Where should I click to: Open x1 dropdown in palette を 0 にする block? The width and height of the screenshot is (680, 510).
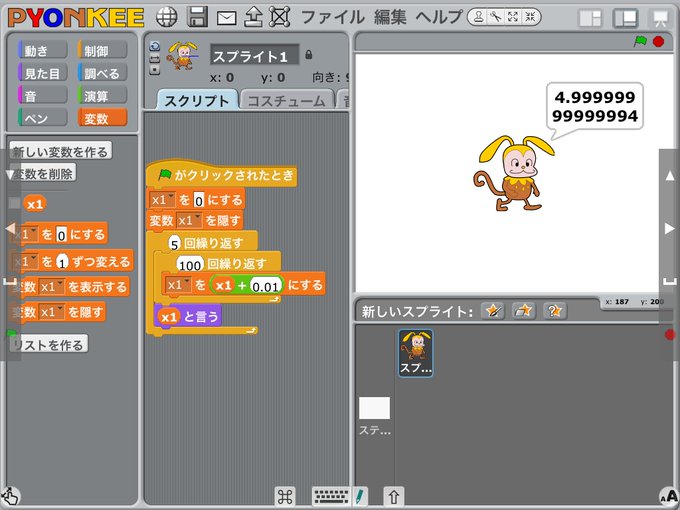(25, 235)
